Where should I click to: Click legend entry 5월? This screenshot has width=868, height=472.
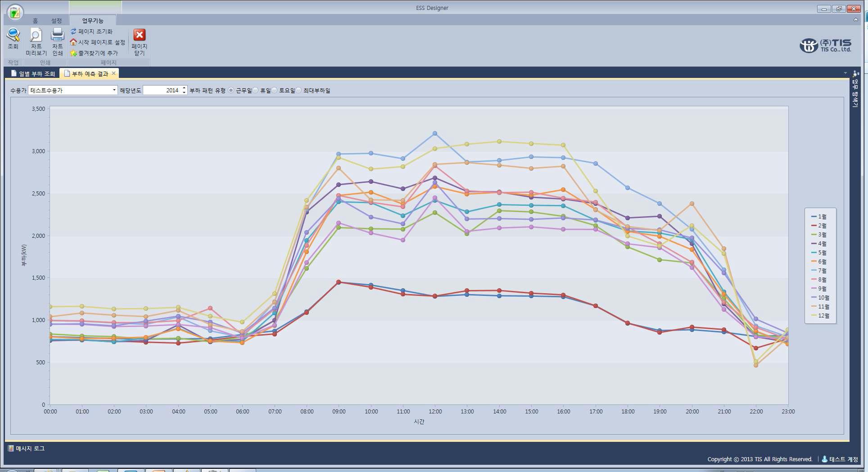coord(819,253)
